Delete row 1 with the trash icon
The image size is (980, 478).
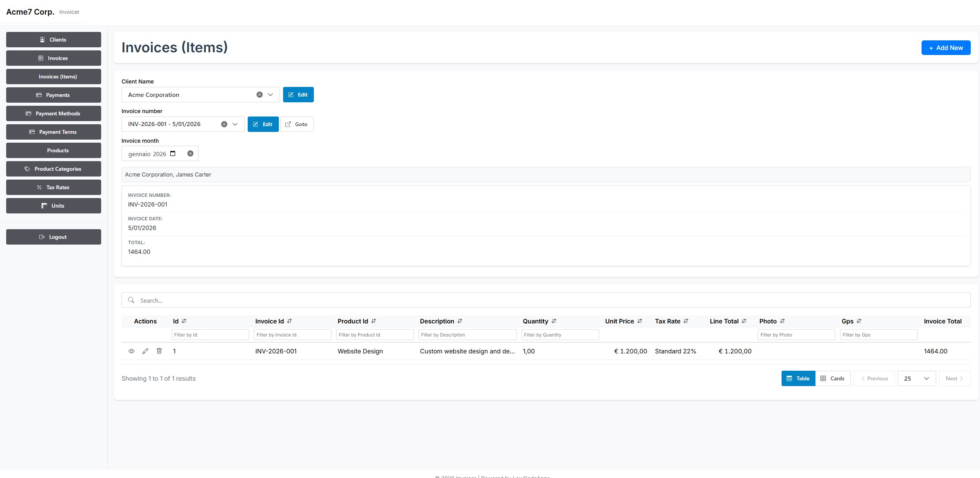(x=159, y=351)
